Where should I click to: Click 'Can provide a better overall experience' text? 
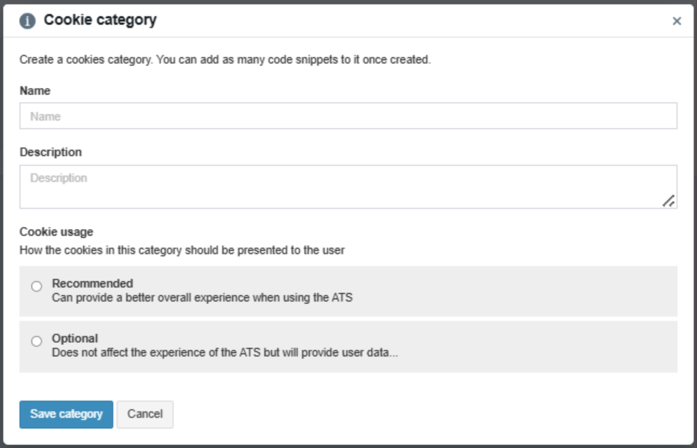click(x=202, y=297)
